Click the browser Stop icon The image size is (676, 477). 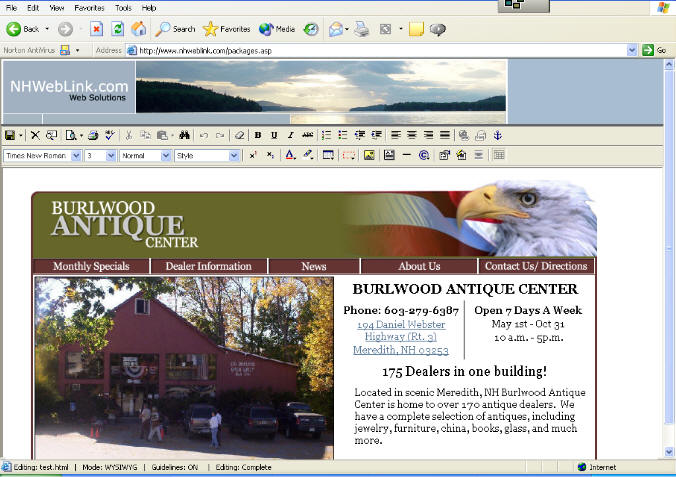(x=97, y=29)
